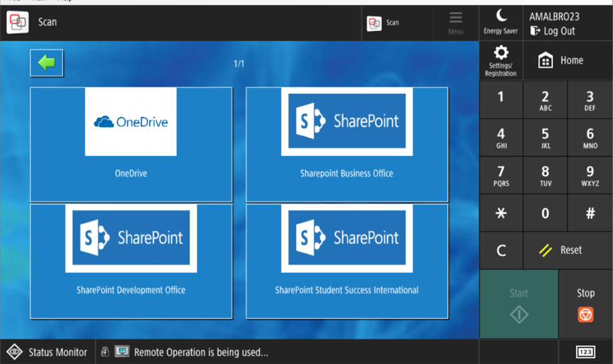Toggle the 123 numeric keypad icon
This screenshot has width=613, height=364.
coord(585,352)
